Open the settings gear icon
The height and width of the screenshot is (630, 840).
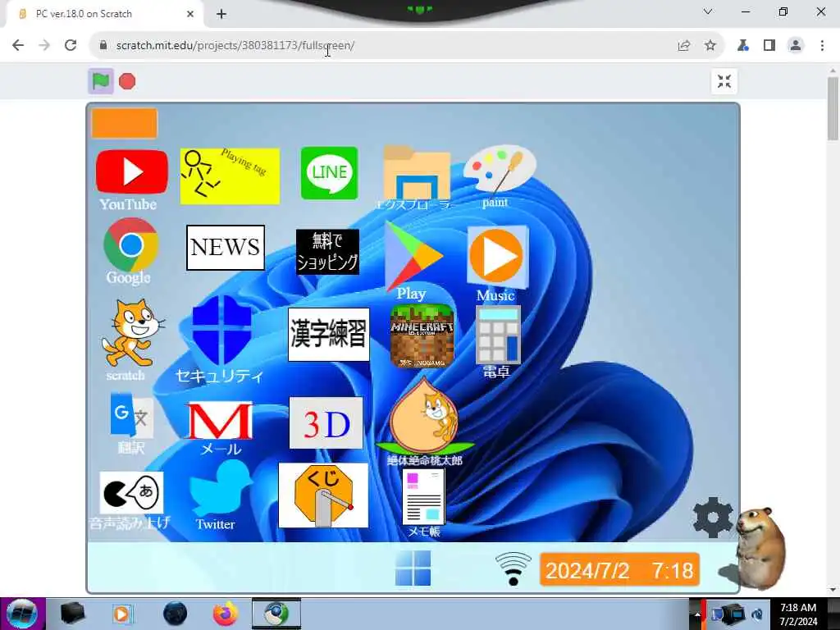[x=713, y=518]
